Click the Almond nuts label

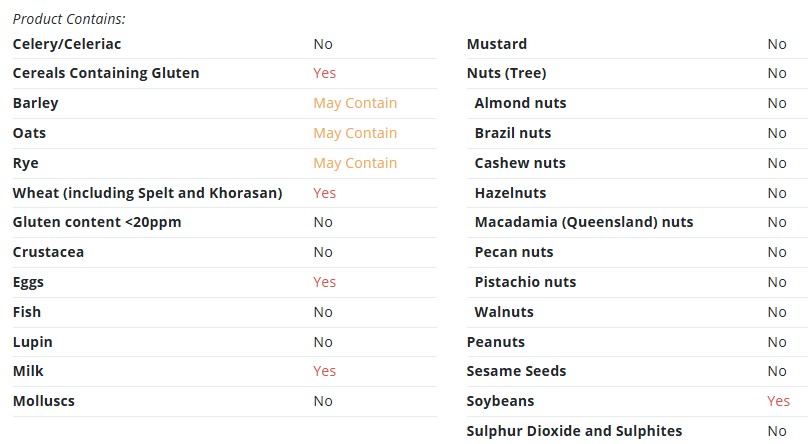click(x=520, y=103)
